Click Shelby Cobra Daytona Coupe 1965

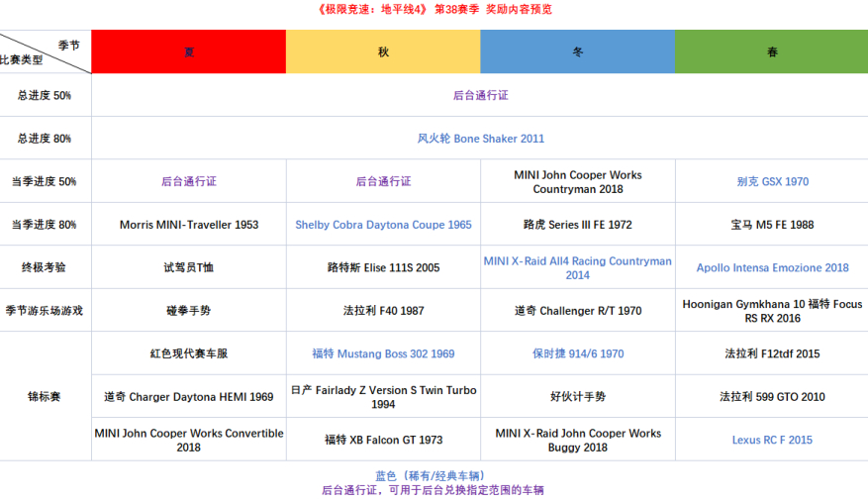(383, 225)
